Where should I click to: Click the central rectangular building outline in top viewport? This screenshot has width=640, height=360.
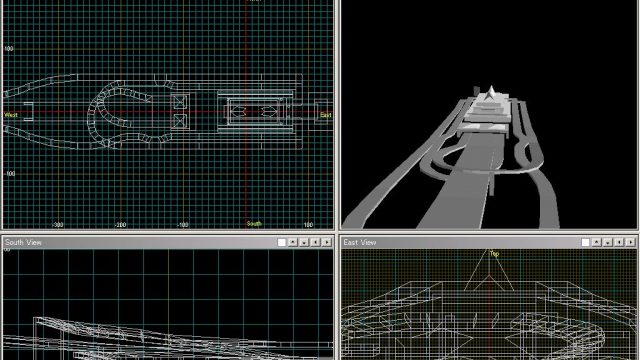point(255,111)
